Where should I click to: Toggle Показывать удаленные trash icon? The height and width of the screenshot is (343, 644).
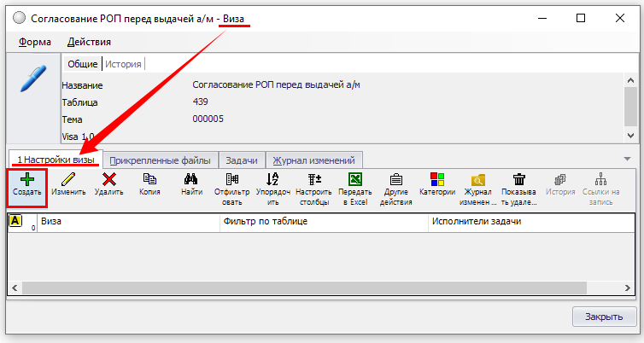[x=518, y=180]
